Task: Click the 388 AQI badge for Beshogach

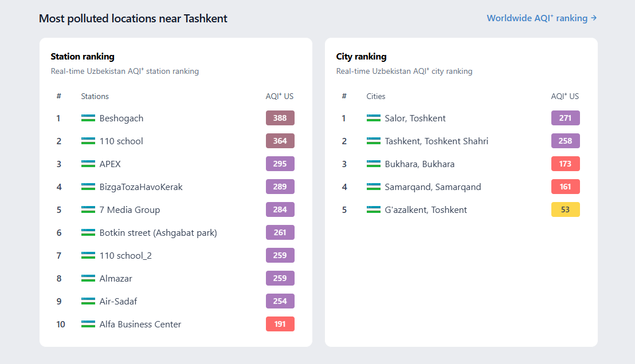Action: pos(280,118)
